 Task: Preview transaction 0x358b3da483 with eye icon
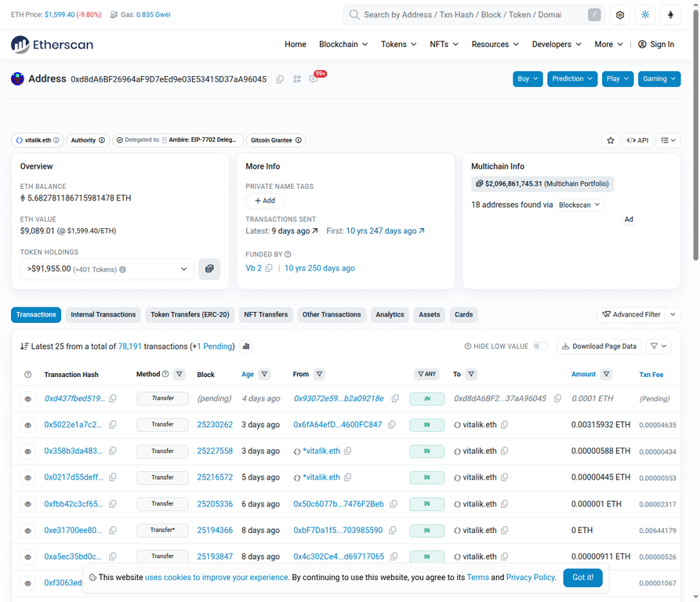click(27, 451)
